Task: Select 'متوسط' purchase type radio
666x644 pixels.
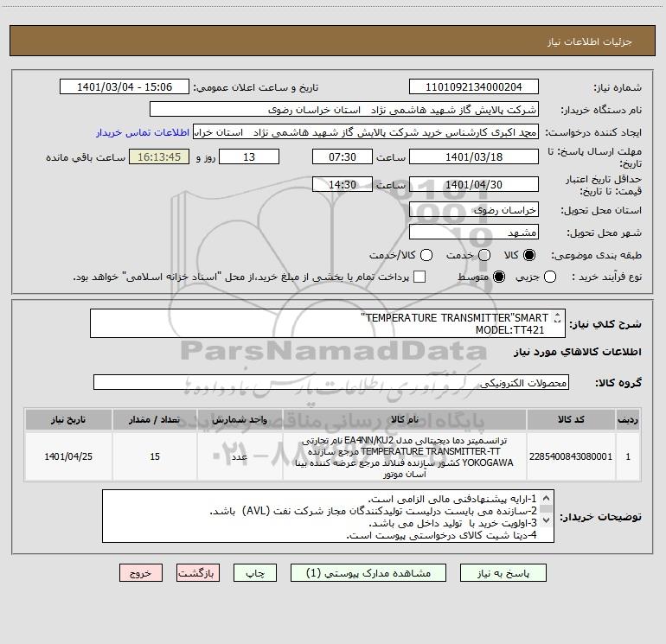Action: (499, 277)
